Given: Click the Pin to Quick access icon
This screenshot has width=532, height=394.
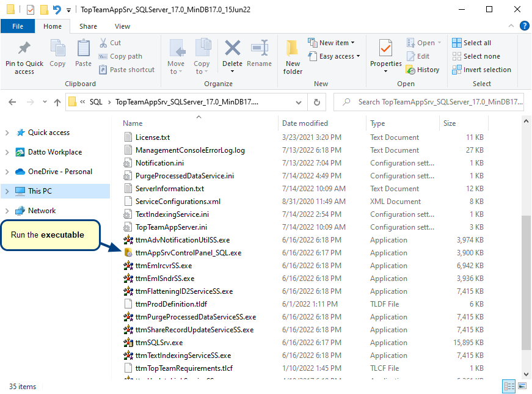Looking at the screenshot, I should (x=24, y=48).
